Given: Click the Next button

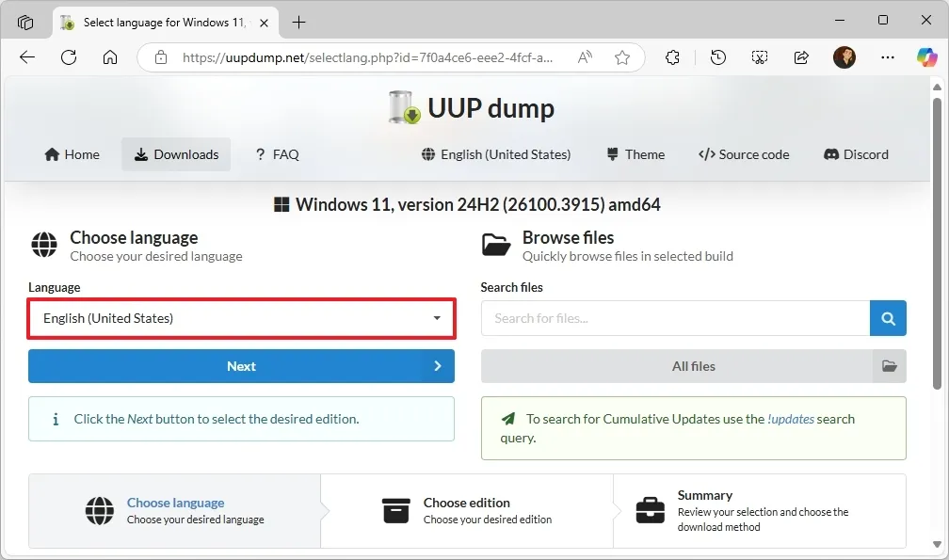Looking at the screenshot, I should click(x=241, y=366).
